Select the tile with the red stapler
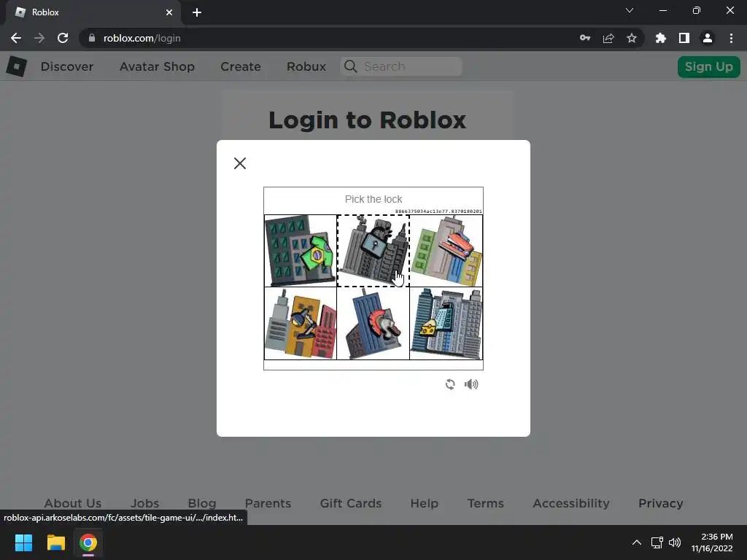The height and width of the screenshot is (560, 747). 446,251
